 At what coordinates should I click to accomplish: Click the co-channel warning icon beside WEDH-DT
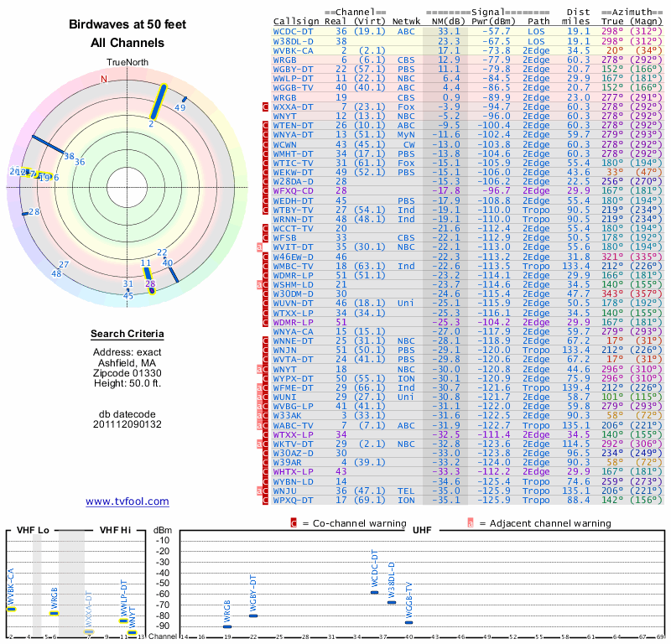[x=266, y=201]
